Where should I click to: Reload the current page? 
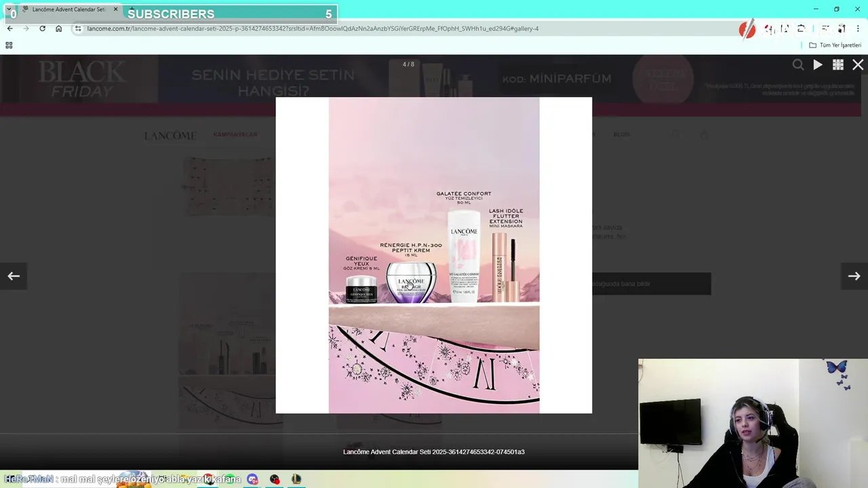pos(42,28)
